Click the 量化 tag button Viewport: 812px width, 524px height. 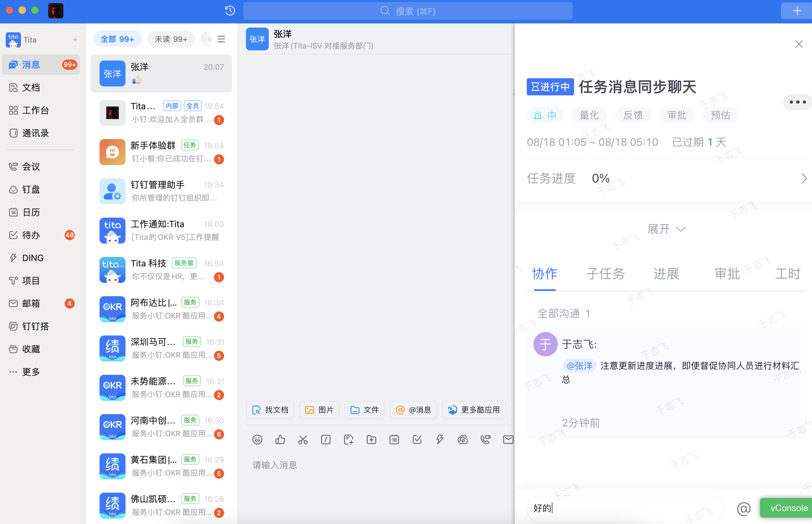[x=589, y=115]
